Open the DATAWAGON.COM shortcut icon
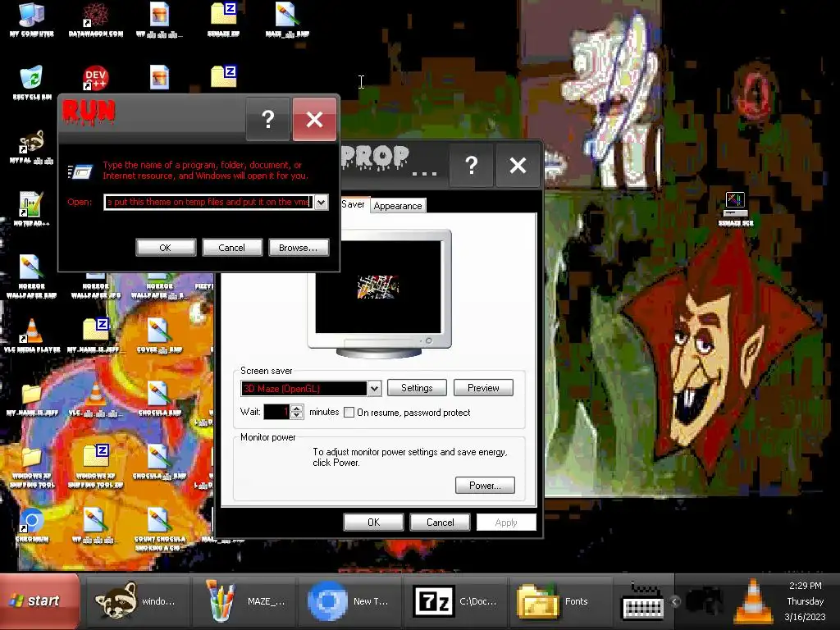 (95, 20)
